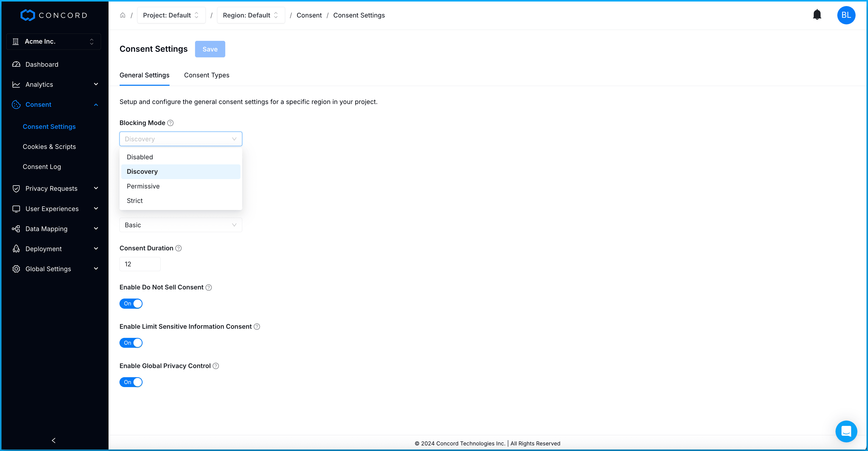Click the Enable Global Privacy Control help icon
The image size is (868, 451).
pos(216,366)
